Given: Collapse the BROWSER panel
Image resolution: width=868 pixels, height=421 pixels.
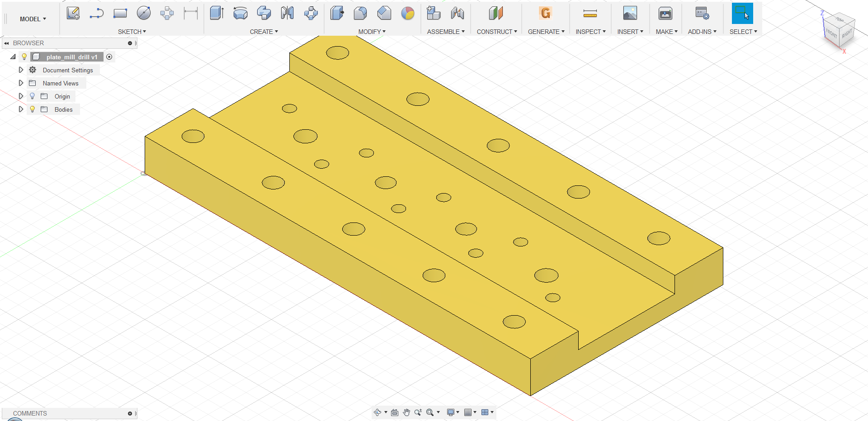Looking at the screenshot, I should point(6,43).
